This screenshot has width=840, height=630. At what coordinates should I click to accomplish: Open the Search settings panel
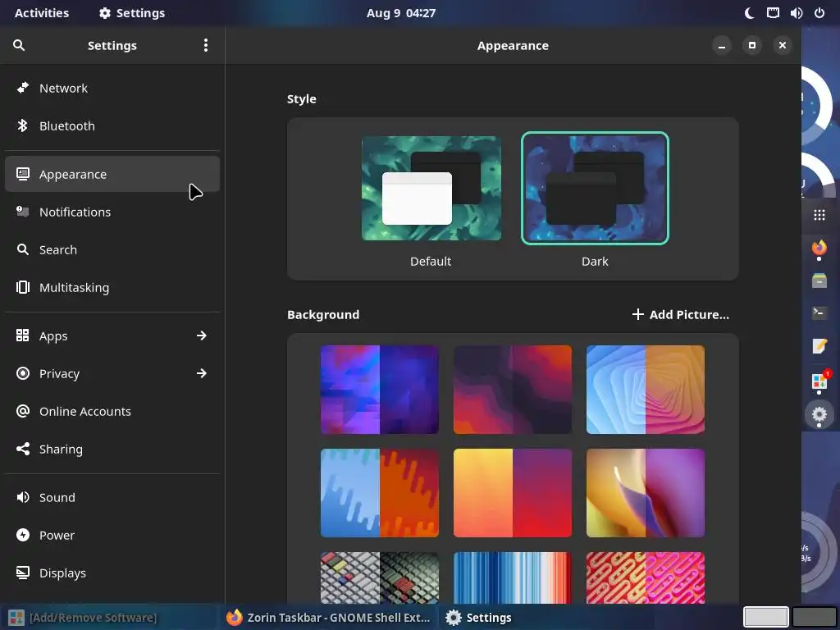click(112, 249)
